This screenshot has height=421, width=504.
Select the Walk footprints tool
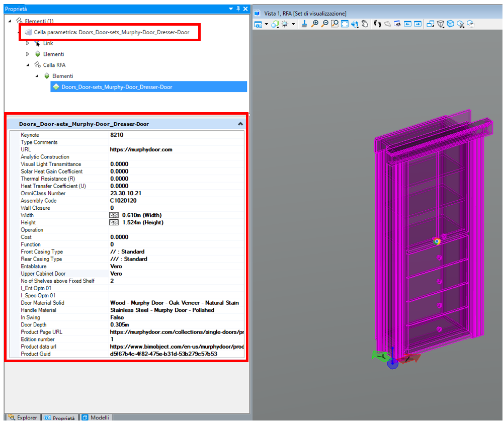(377, 24)
